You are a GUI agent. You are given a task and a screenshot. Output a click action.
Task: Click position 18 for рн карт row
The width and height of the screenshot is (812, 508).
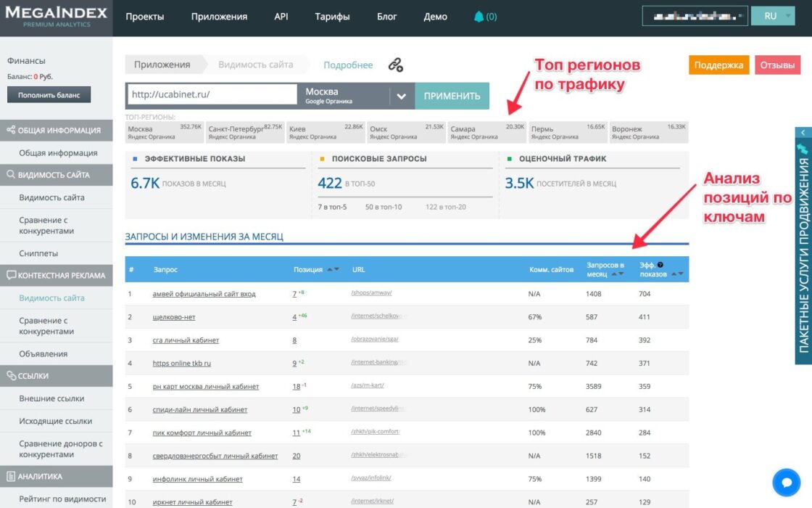pos(297,387)
